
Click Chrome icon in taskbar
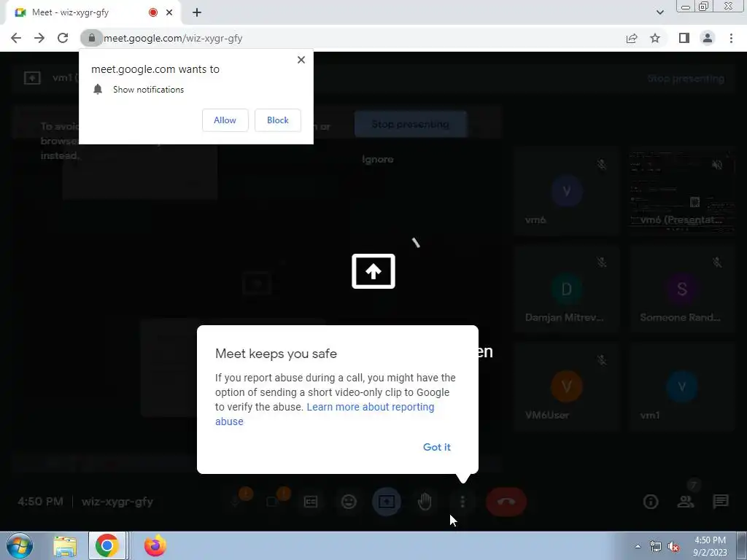click(107, 545)
